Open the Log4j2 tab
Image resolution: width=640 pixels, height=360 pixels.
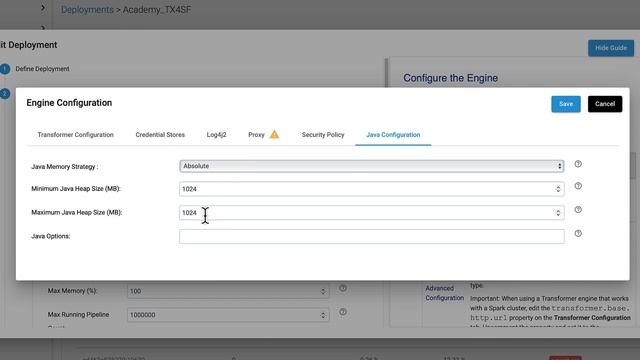pyautogui.click(x=216, y=135)
